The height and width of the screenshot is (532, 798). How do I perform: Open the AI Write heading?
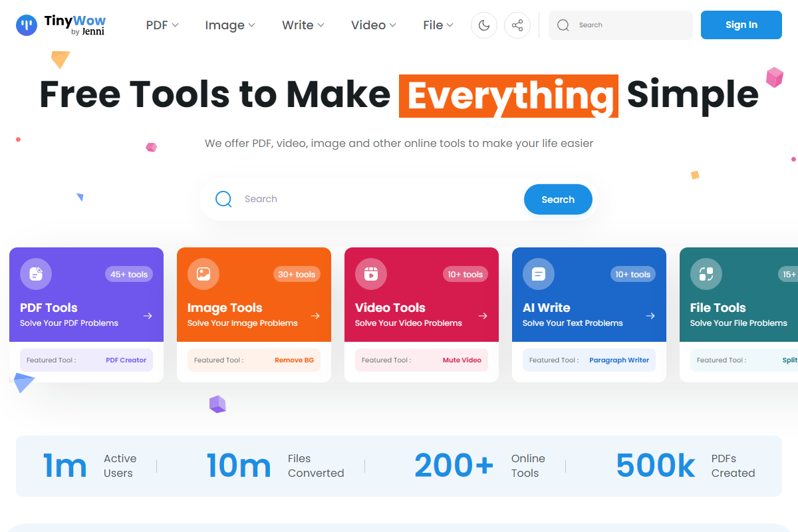(547, 308)
